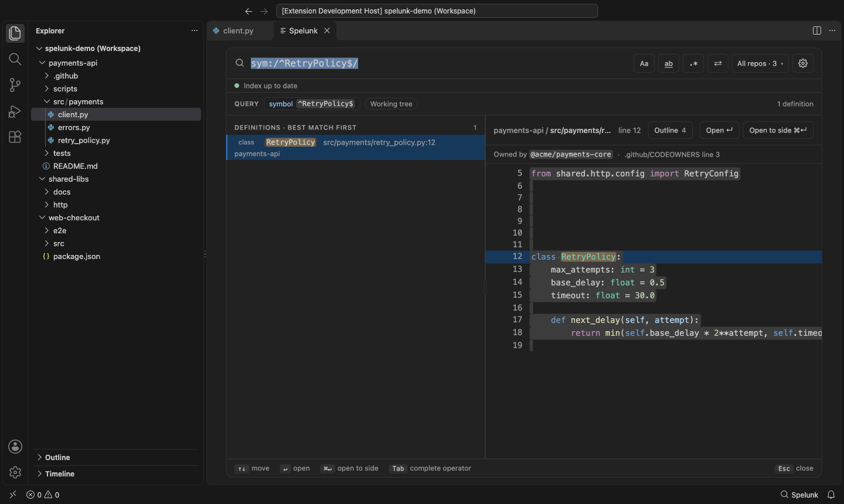The image size is (844, 504).
Task: Click the Outline 4 button
Action: coord(671,130)
